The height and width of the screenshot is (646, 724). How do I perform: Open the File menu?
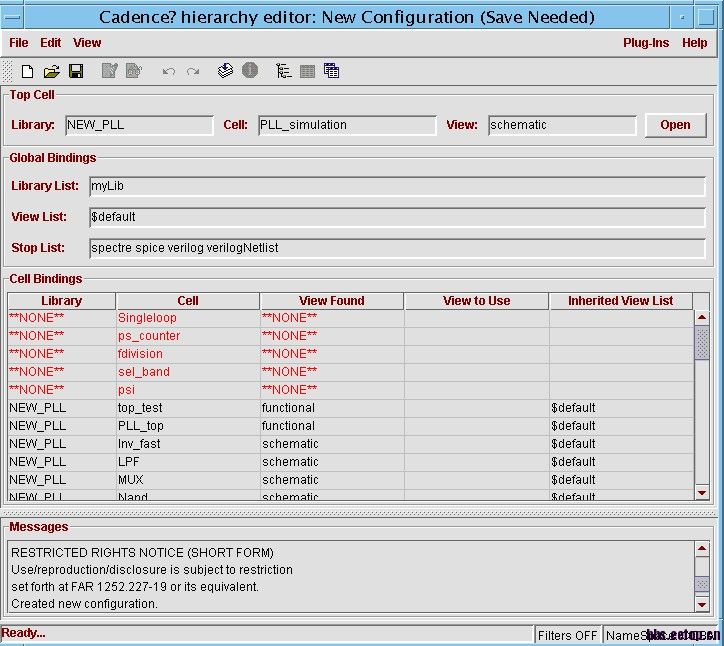19,43
